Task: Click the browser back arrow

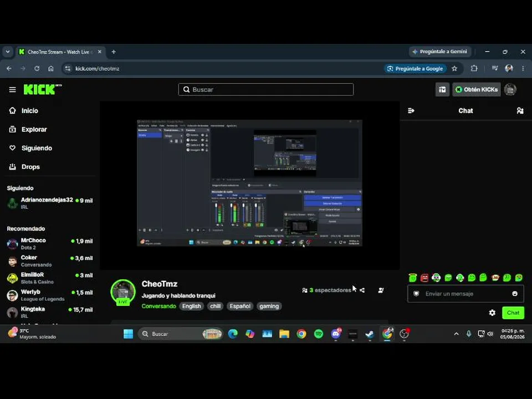Action: click(9, 69)
